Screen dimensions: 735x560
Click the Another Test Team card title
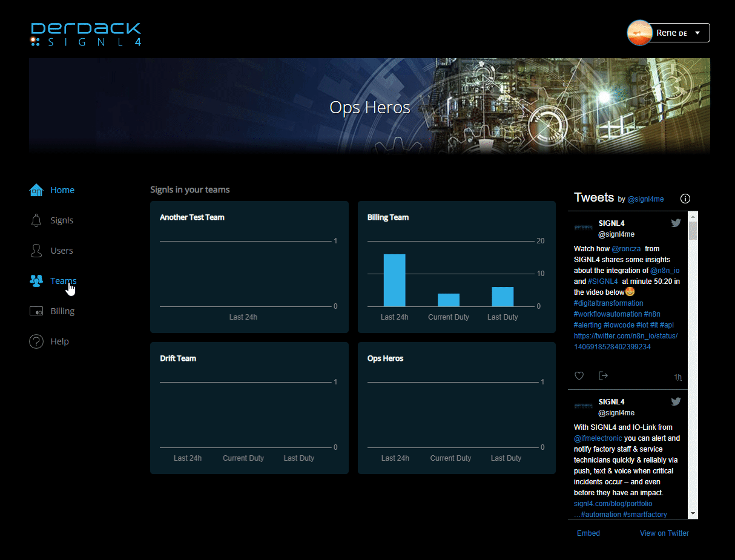pos(192,217)
